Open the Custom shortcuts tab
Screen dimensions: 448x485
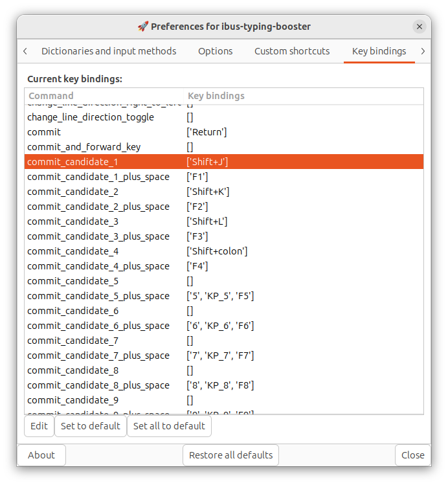pos(292,51)
